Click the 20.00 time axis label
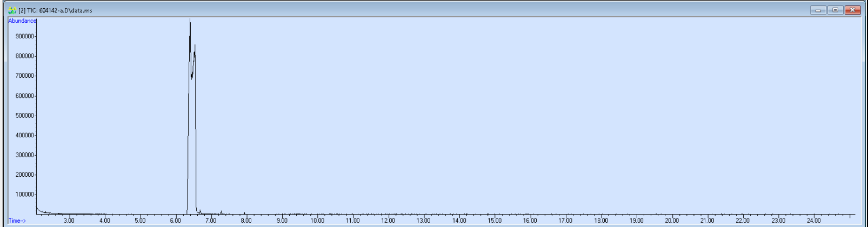Screen dimensions: 868x227 [672, 221]
